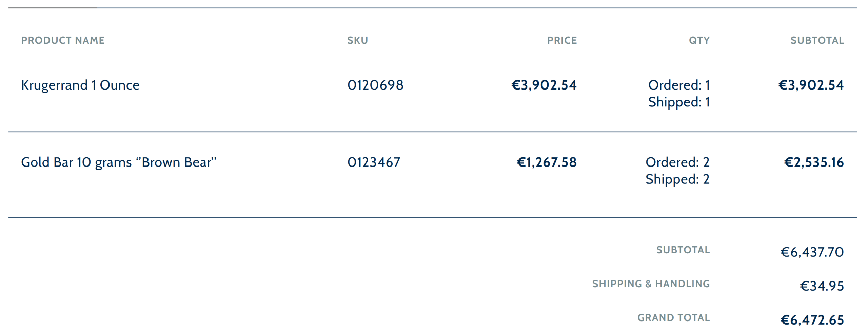Viewport: 868px width, 331px height.
Task: Click "Ordered: 1" quantity for Krugerrand
Action: tap(679, 85)
